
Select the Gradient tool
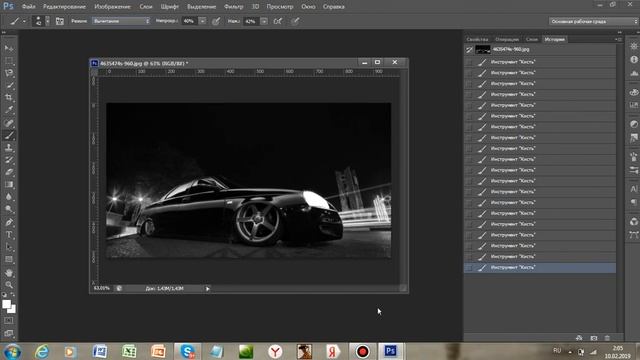pos(9,184)
